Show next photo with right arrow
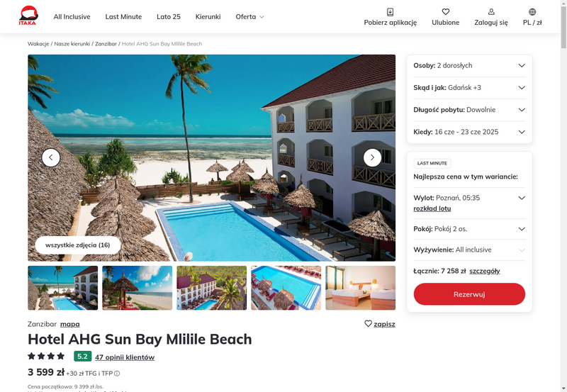Viewport: 567px width, 392px height. tap(372, 157)
